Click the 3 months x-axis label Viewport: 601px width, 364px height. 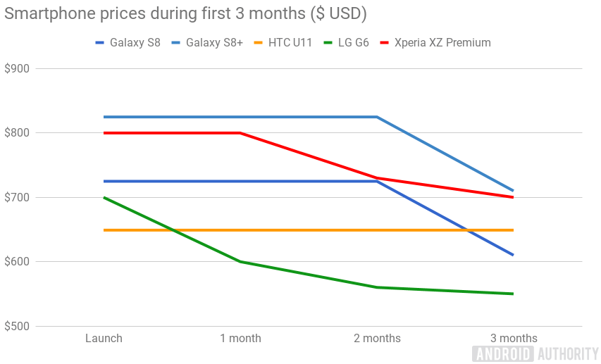pos(514,339)
